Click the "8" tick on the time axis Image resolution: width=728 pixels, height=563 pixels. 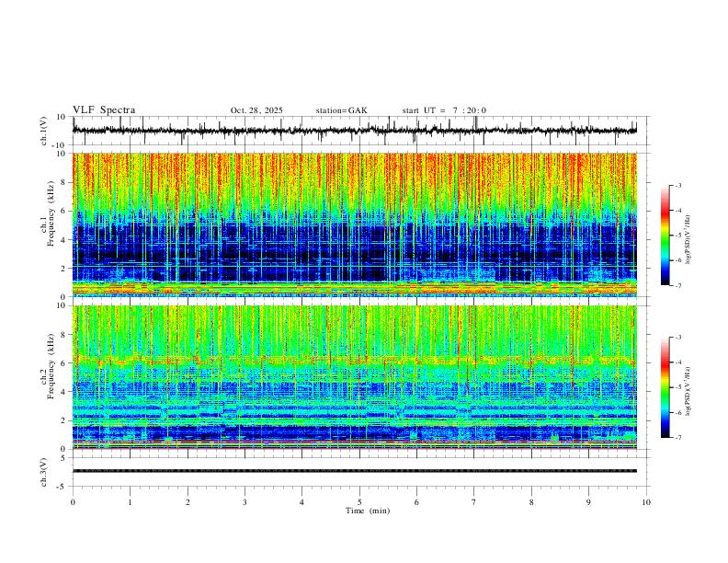[531, 502]
